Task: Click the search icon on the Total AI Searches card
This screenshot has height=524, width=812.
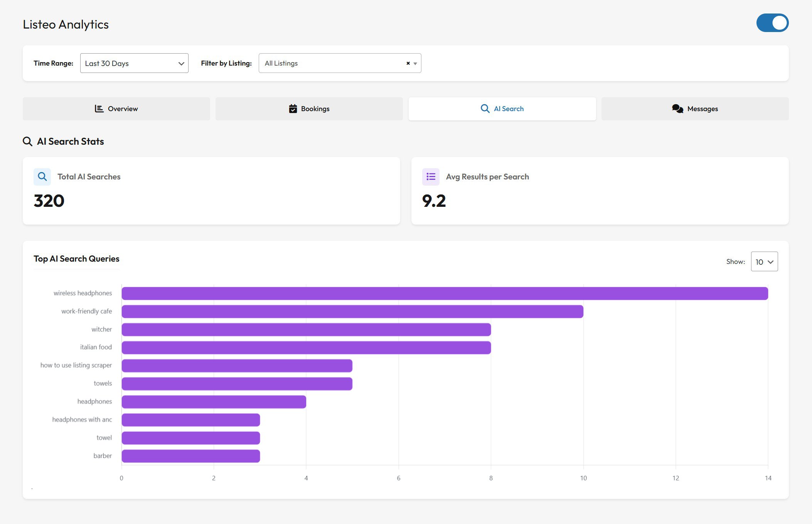Action: 42,177
